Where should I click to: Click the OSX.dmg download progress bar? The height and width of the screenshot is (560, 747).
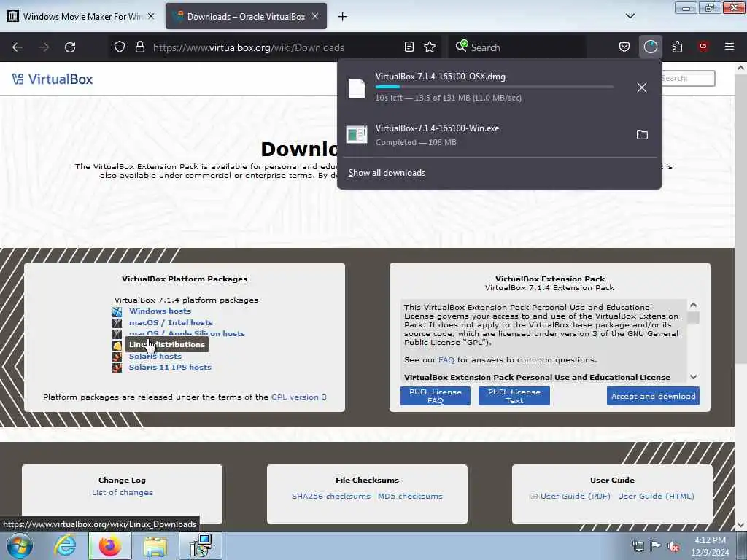pyautogui.click(x=495, y=87)
